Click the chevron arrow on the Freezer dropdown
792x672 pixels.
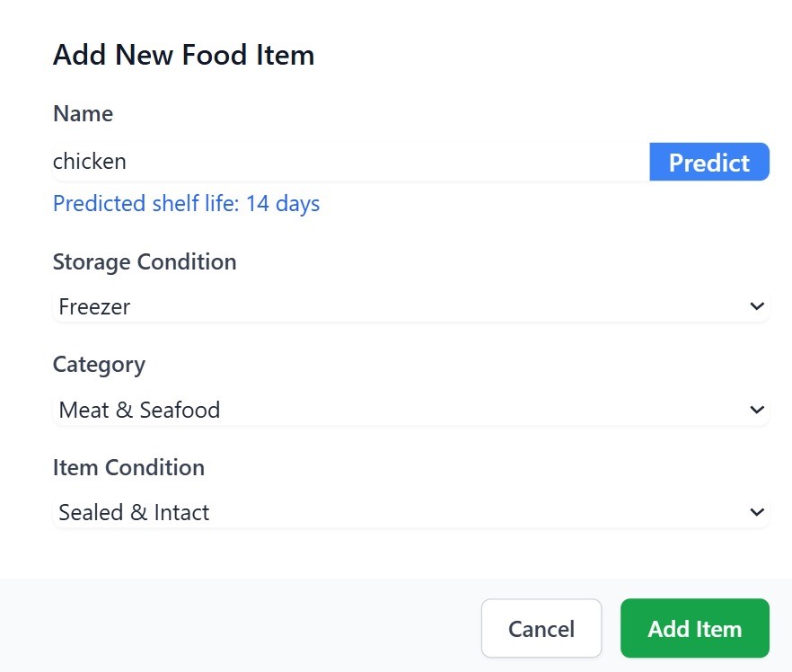pyautogui.click(x=757, y=306)
